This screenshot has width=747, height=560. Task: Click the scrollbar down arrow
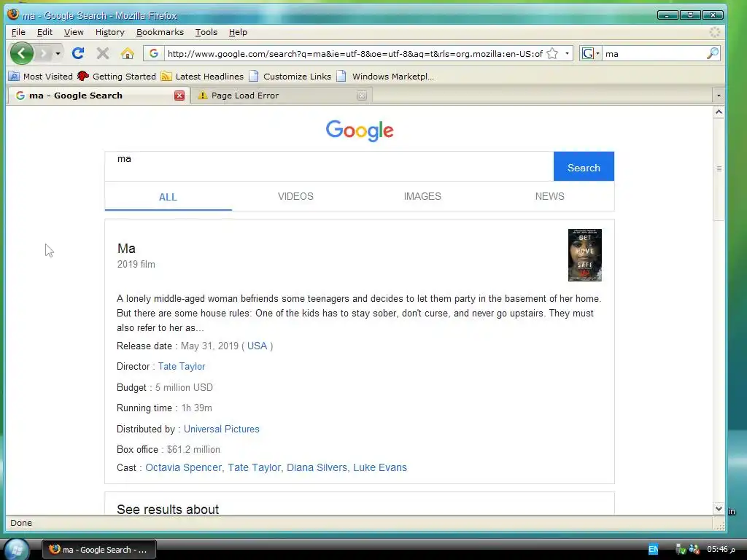[x=719, y=508]
